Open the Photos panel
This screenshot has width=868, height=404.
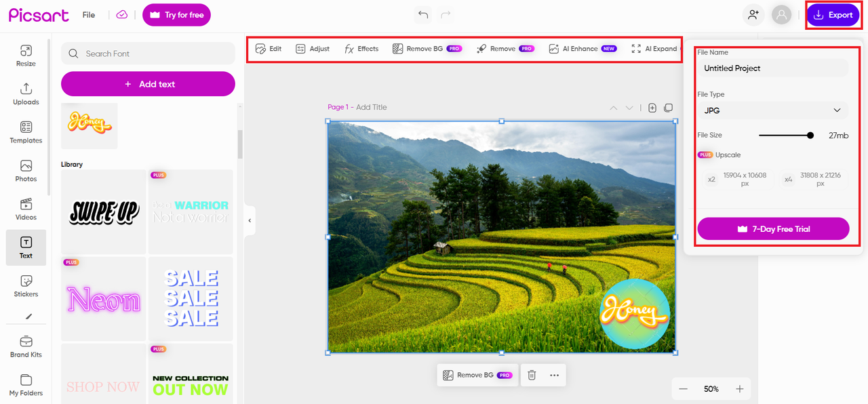[x=26, y=171]
